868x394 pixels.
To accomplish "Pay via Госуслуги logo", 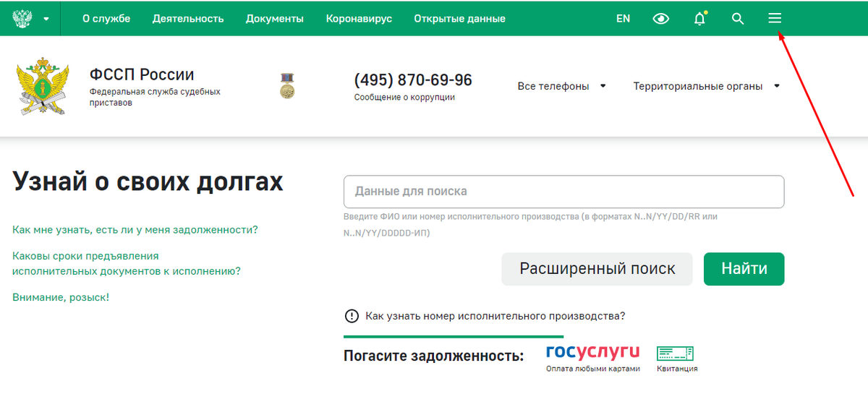I will pos(593,352).
